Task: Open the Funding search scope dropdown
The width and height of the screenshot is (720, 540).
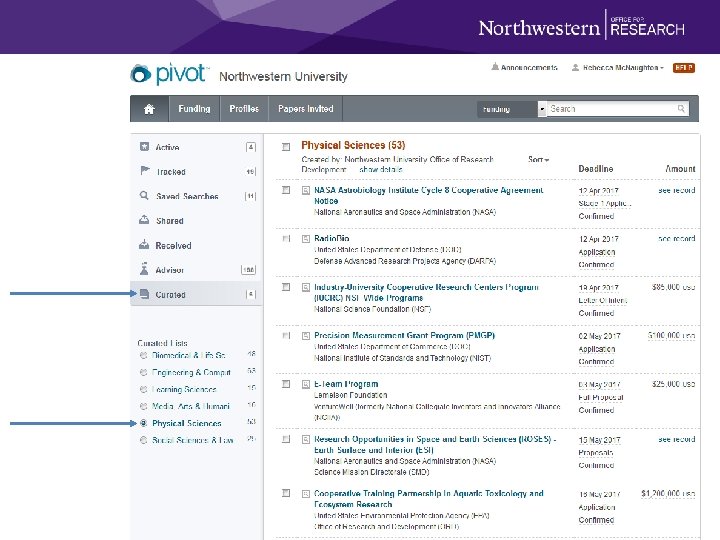Action: pos(512,109)
